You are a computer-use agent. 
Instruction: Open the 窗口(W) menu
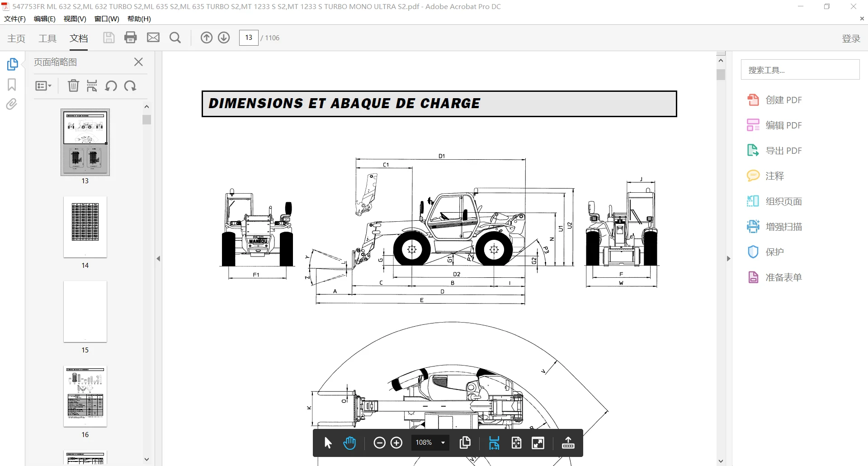(x=107, y=19)
